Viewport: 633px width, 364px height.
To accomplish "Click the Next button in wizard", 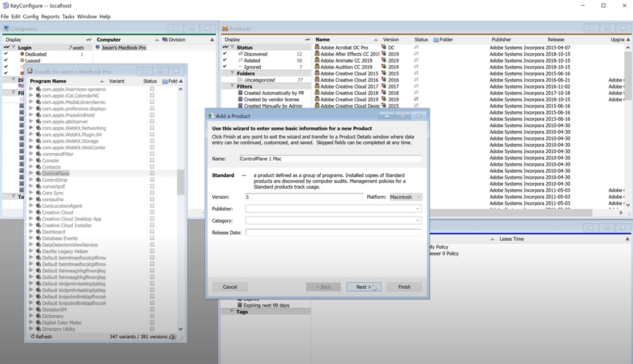I will point(364,287).
